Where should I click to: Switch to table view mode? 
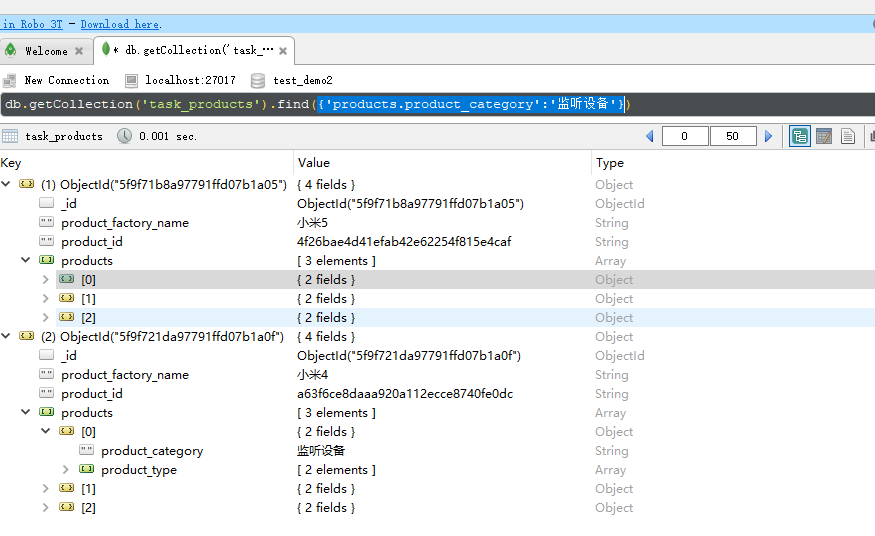[x=824, y=136]
